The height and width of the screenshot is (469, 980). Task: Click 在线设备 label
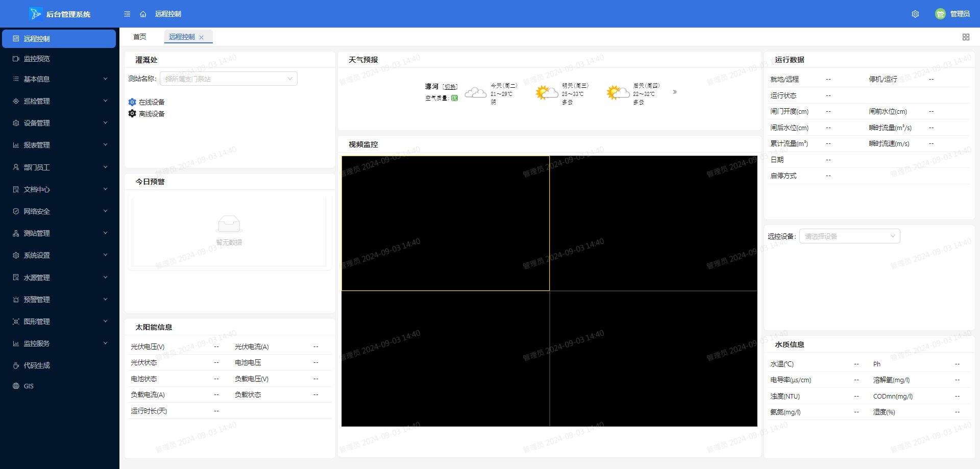(152, 102)
